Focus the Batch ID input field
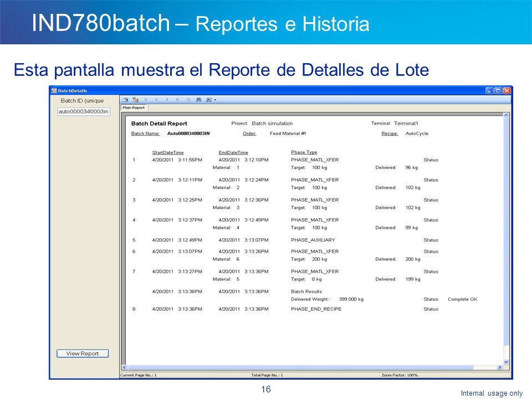 click(x=84, y=111)
